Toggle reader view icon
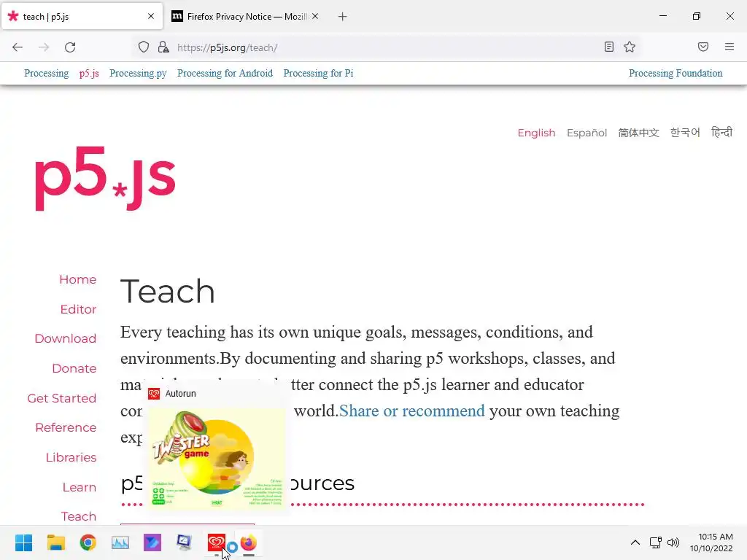Viewport: 747px width, 560px height. pyautogui.click(x=609, y=47)
